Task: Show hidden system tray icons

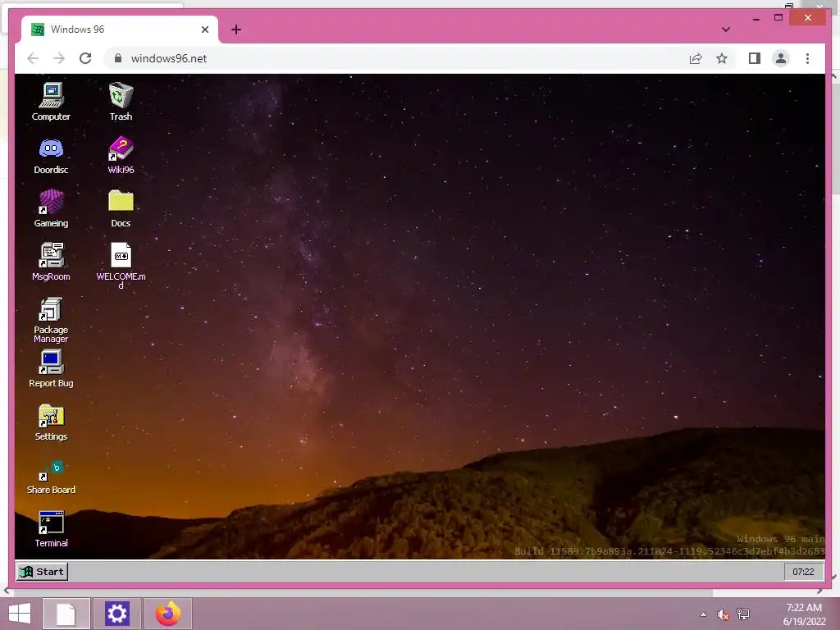Action: pos(703,614)
